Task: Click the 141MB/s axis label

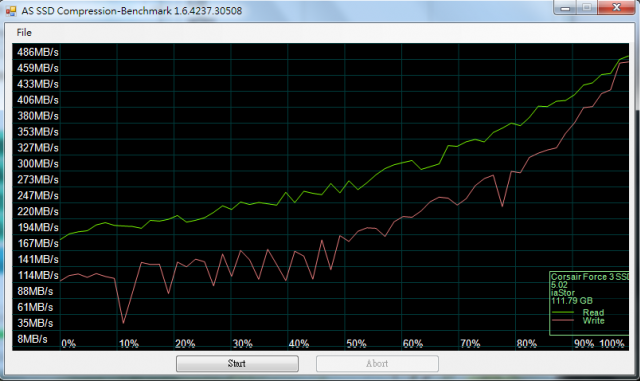Action: (x=38, y=259)
